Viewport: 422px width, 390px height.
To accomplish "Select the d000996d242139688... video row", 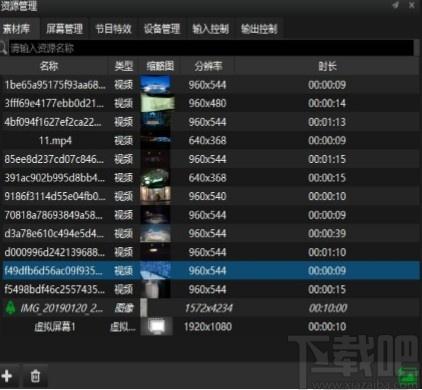I will tap(210, 252).
